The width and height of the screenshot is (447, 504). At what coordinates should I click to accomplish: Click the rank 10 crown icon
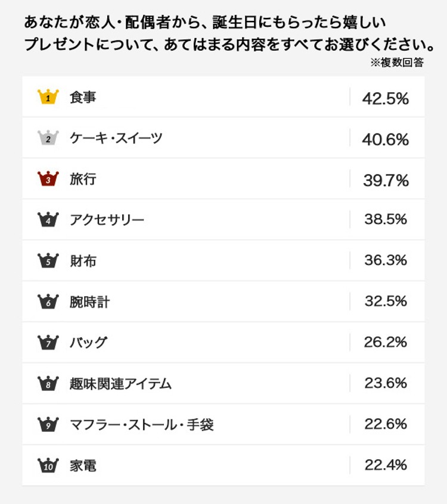click(48, 465)
